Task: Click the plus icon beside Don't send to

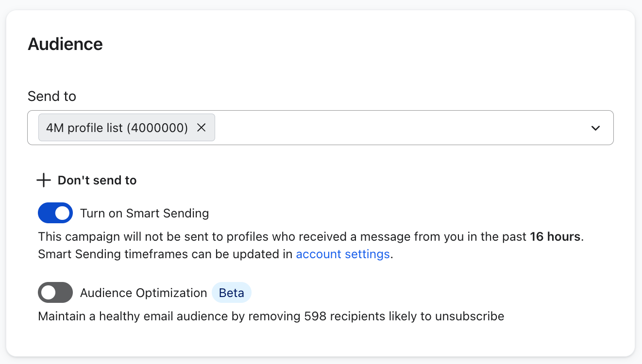Action: pyautogui.click(x=44, y=181)
